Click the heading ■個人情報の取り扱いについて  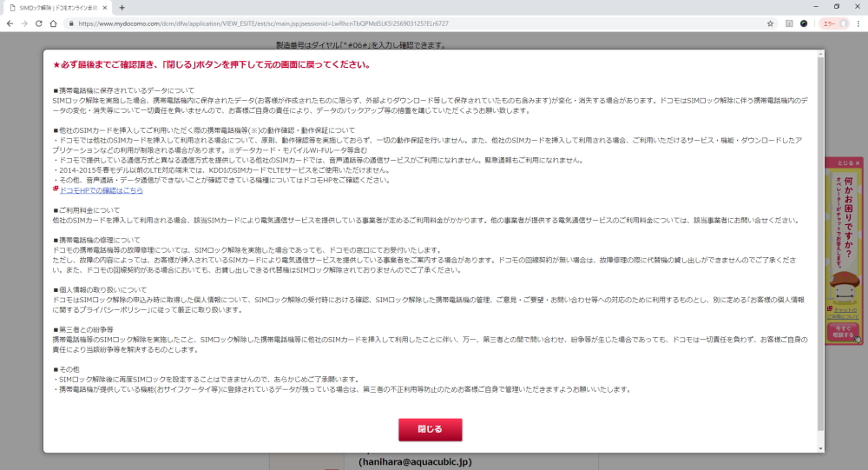pyautogui.click(x=100, y=290)
